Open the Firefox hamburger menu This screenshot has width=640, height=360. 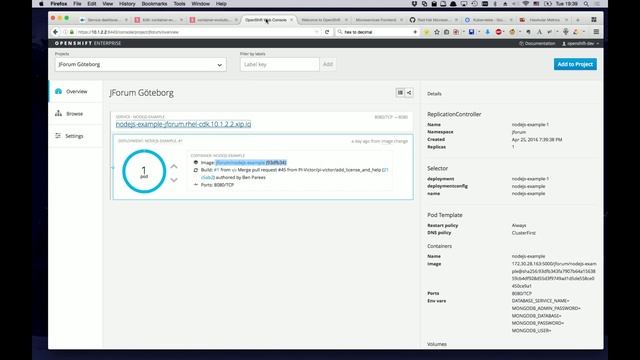(x=596, y=32)
